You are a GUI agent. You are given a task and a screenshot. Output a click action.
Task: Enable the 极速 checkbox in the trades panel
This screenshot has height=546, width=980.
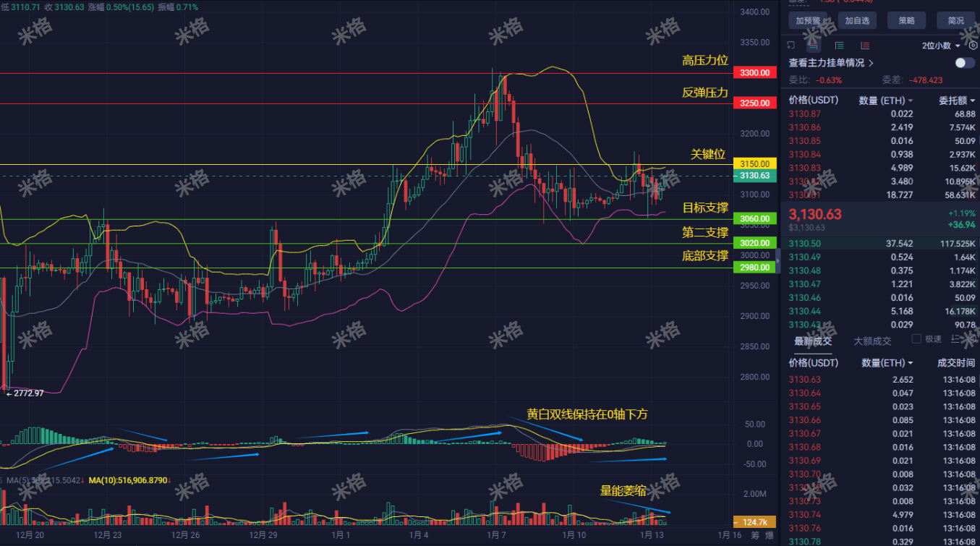(915, 338)
